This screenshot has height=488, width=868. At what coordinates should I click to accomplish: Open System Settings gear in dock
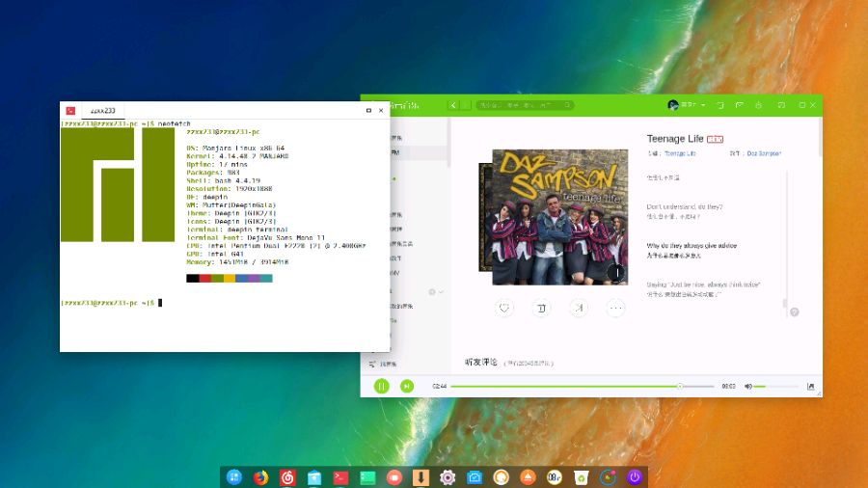[448, 477]
